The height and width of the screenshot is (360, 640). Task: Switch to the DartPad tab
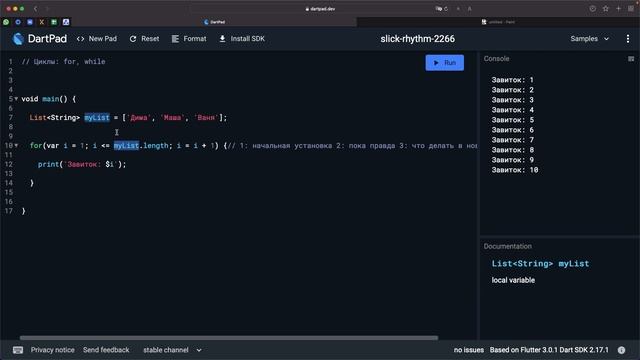[214, 22]
